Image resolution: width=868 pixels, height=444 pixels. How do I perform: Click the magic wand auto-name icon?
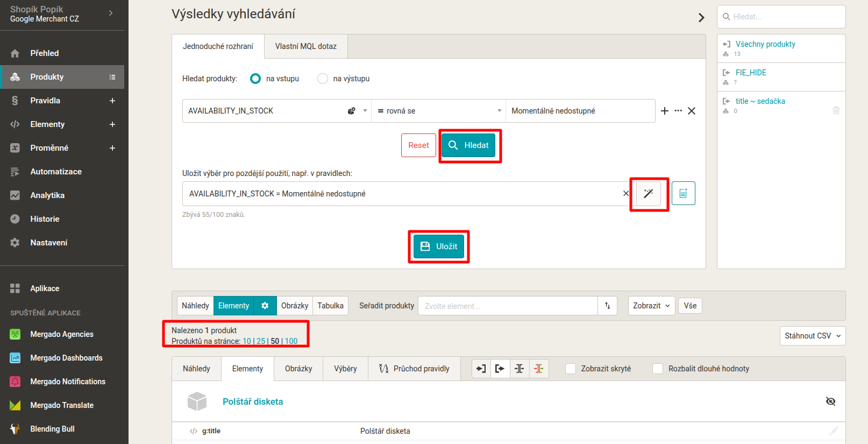[x=649, y=194]
